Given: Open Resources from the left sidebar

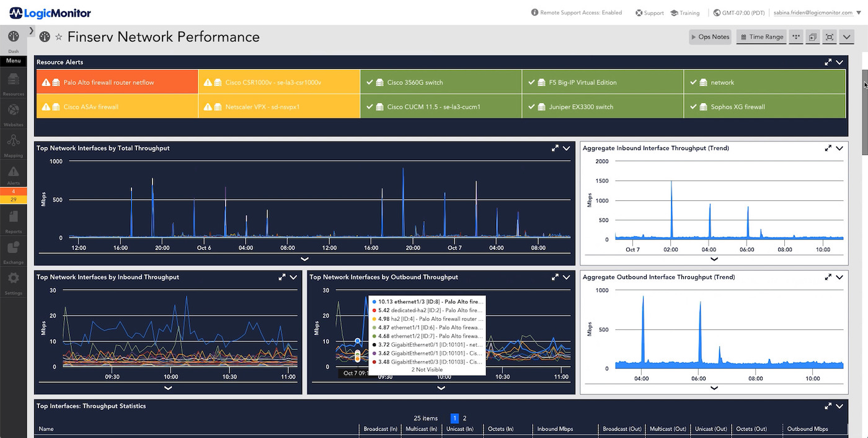Looking at the screenshot, I should point(13,82).
